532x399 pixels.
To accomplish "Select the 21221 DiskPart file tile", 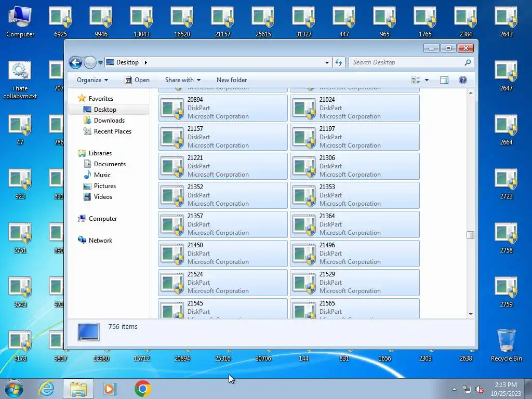I will (222, 166).
